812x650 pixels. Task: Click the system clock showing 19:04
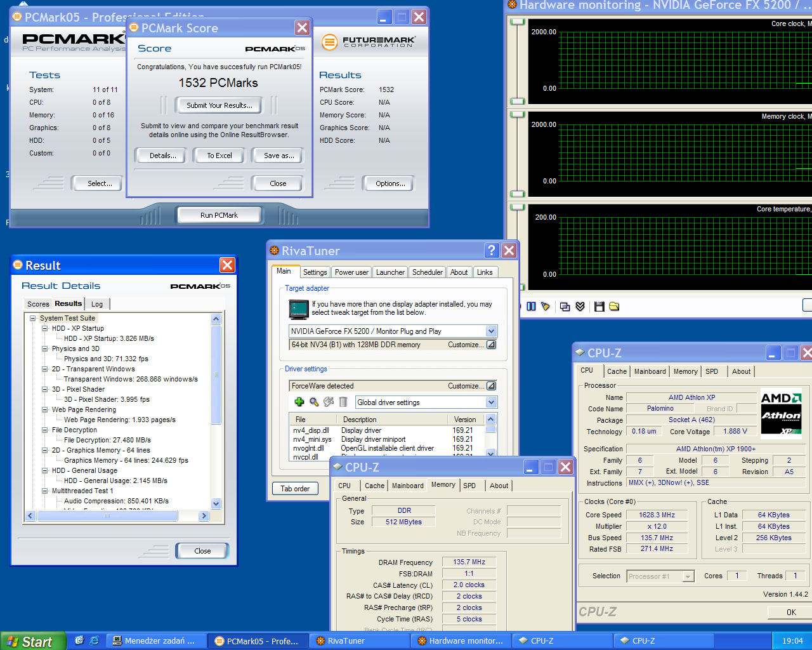coord(792,641)
